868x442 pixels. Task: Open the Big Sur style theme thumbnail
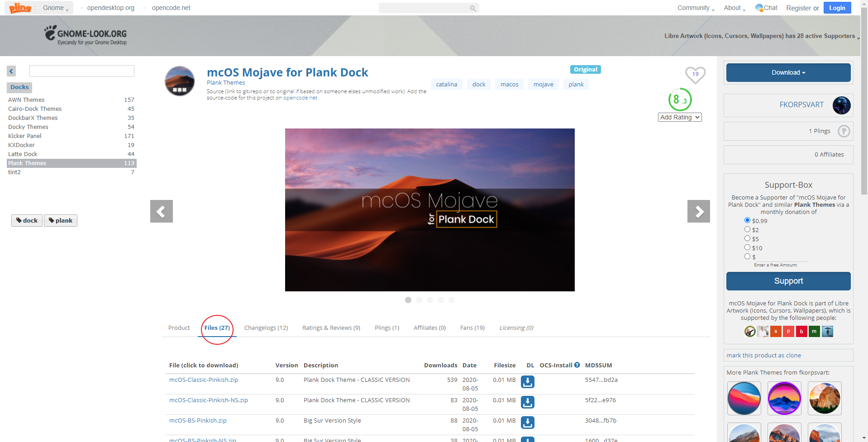click(744, 398)
